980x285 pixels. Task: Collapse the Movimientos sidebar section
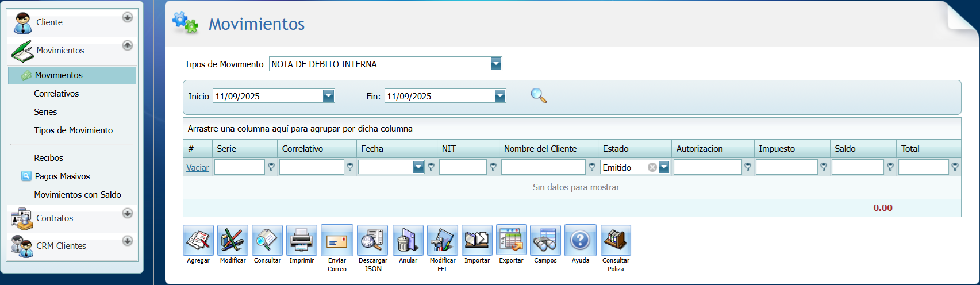tap(128, 45)
